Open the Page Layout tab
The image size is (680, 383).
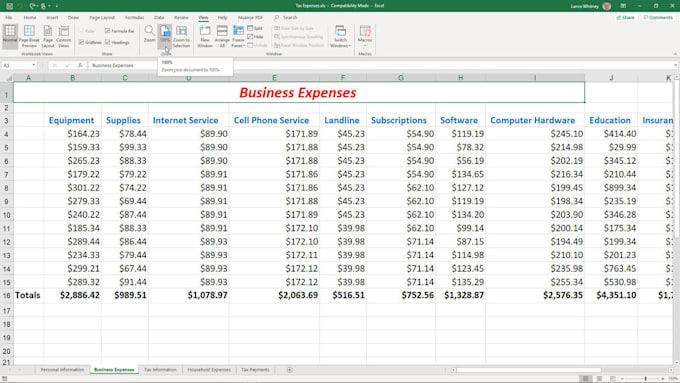(102, 17)
